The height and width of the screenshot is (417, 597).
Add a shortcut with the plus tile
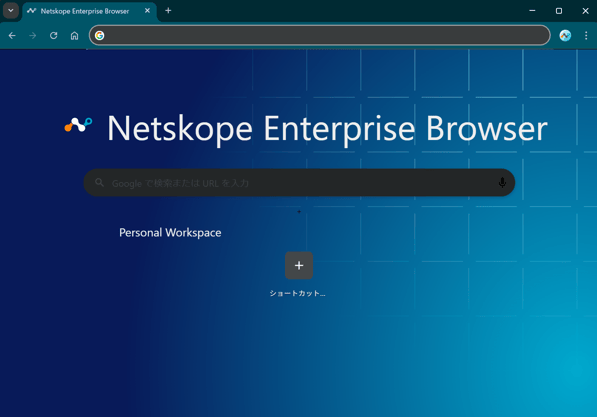(299, 265)
